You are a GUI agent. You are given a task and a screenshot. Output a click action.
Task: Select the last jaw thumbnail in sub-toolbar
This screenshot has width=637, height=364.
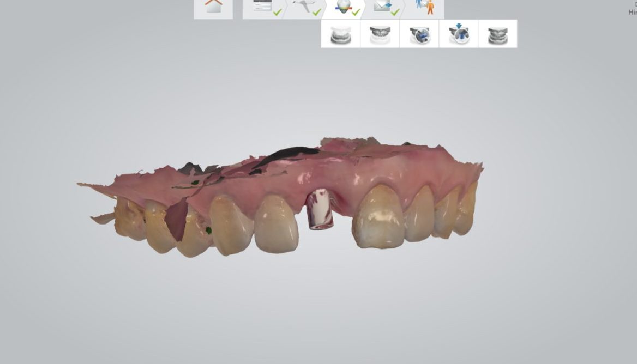497,34
